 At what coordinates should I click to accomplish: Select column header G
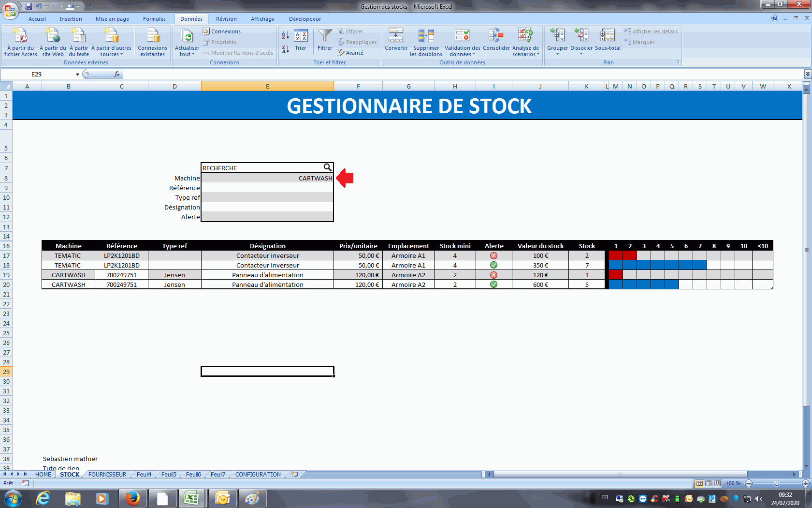pyautogui.click(x=408, y=86)
